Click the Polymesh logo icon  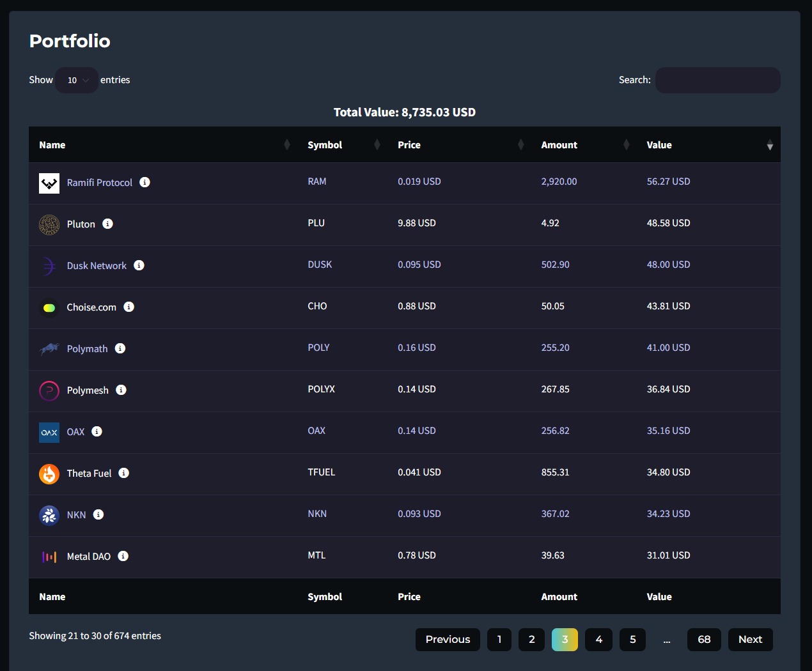pos(49,391)
